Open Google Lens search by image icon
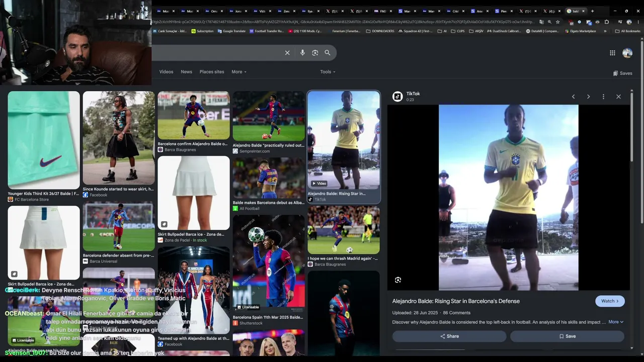This screenshot has height=362, width=644. click(x=315, y=53)
